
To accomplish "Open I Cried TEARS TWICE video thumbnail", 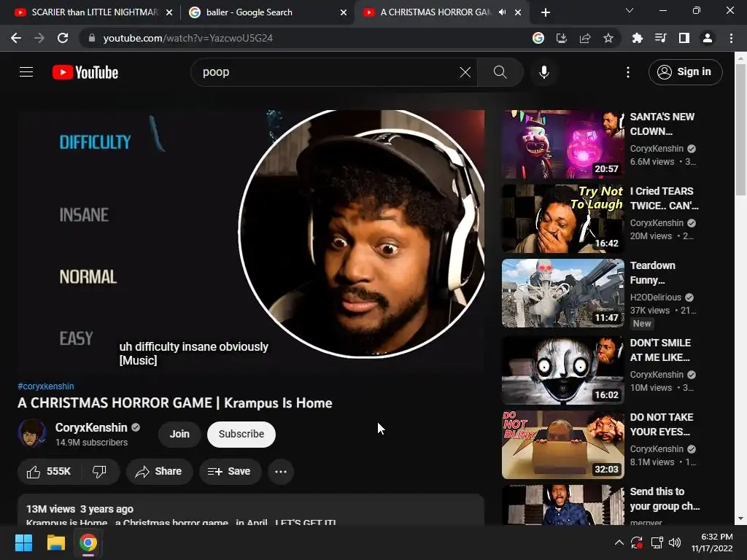I will 562,219.
